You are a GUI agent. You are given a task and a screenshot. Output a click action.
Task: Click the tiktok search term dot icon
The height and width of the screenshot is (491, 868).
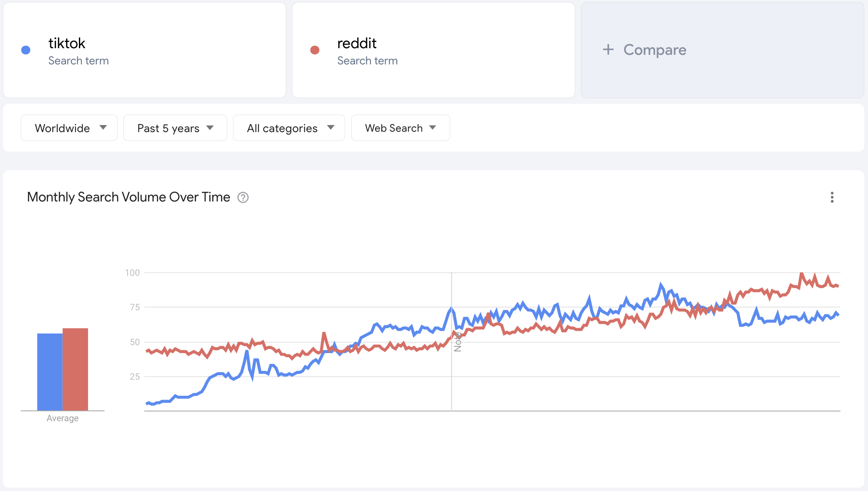[26, 49]
